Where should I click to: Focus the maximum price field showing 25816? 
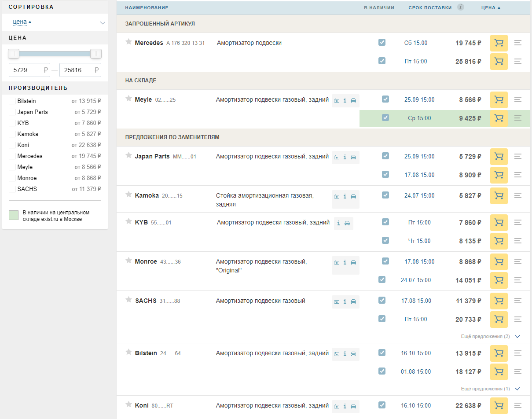(80, 70)
